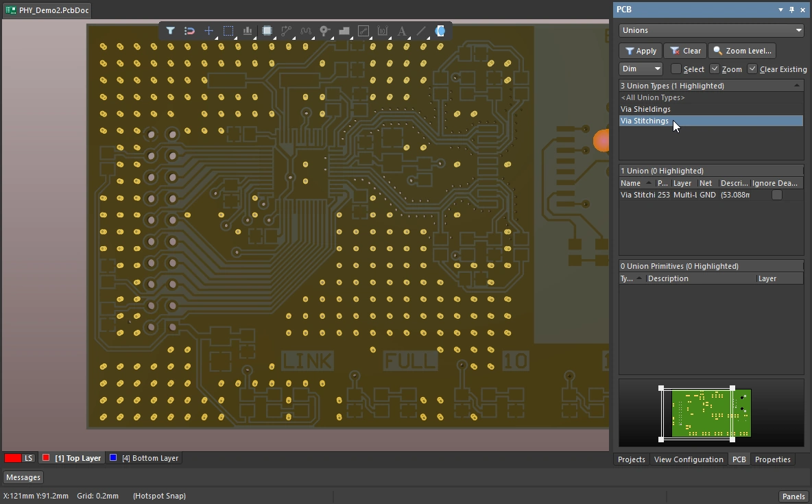Open the snap options magnet icon
The width and height of the screenshot is (812, 504).
coord(189,31)
